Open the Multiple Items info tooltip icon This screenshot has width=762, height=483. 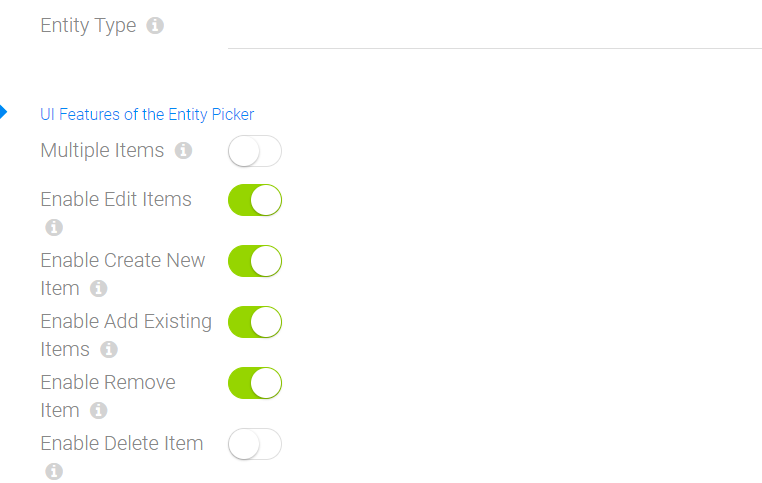coord(183,151)
